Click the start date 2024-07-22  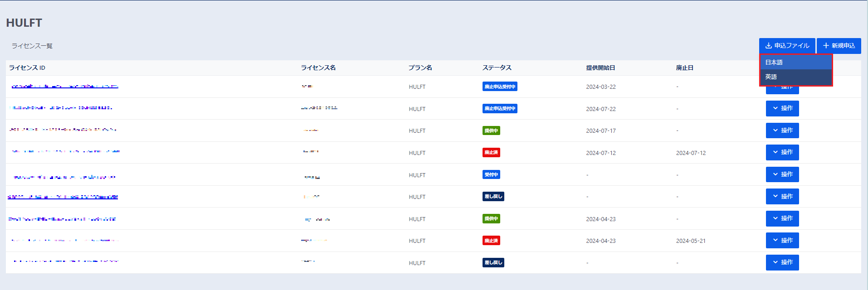[x=601, y=109]
